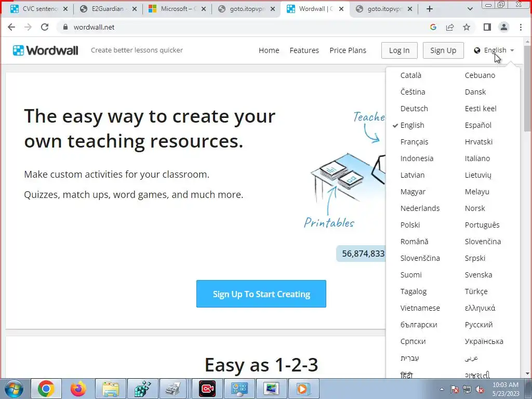Select Deutsch language
The height and width of the screenshot is (399, 532).
(x=414, y=109)
